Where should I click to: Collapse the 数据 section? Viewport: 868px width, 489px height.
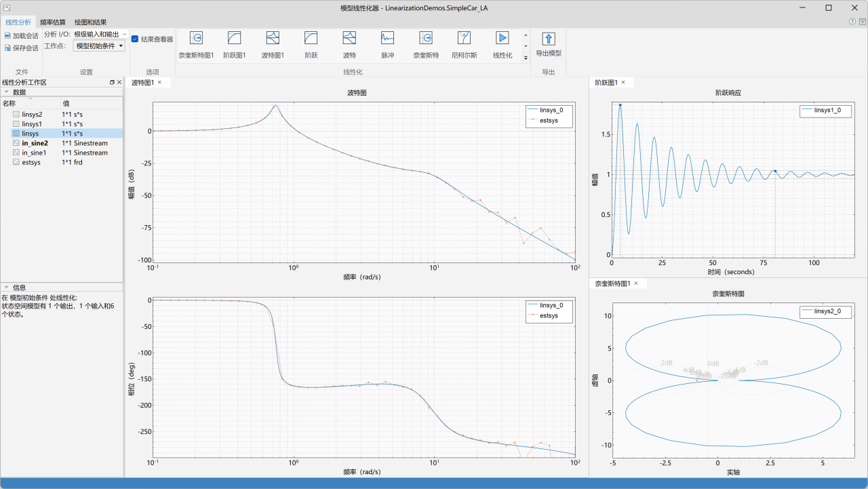click(6, 92)
